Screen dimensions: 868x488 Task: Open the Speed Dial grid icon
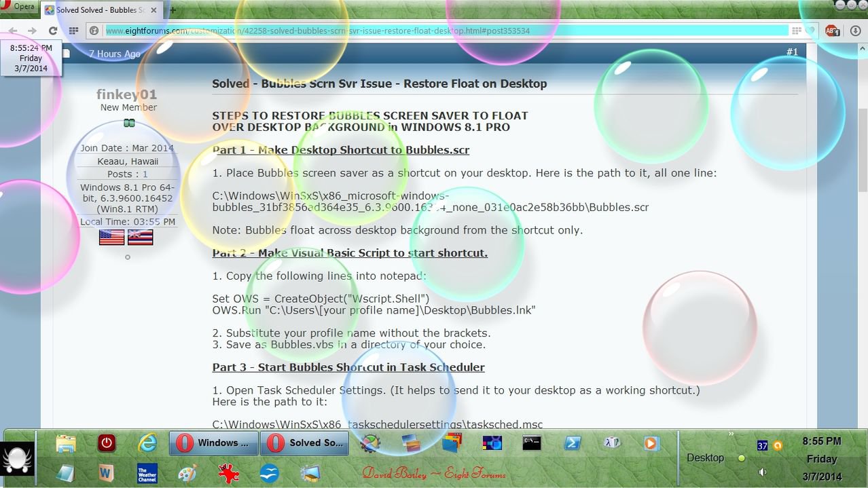tap(74, 31)
